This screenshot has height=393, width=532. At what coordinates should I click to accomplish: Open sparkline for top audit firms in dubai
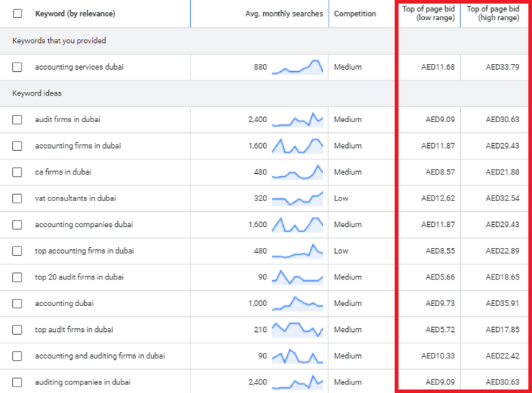coord(297,330)
